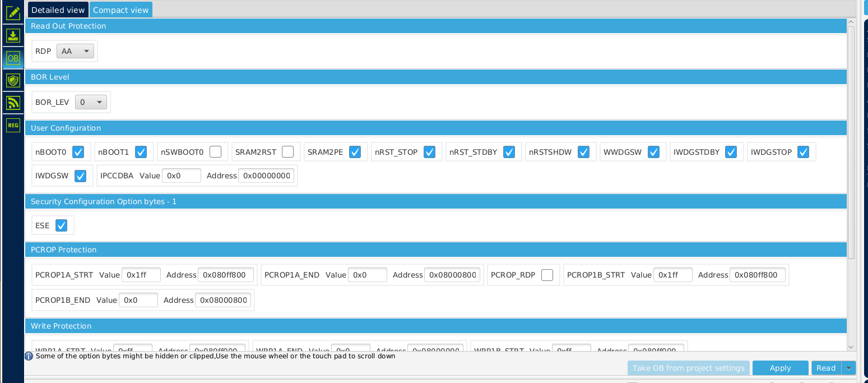The height and width of the screenshot is (383, 868).
Task: Expand the Read button dropdown arrow
Action: pyautogui.click(x=847, y=368)
